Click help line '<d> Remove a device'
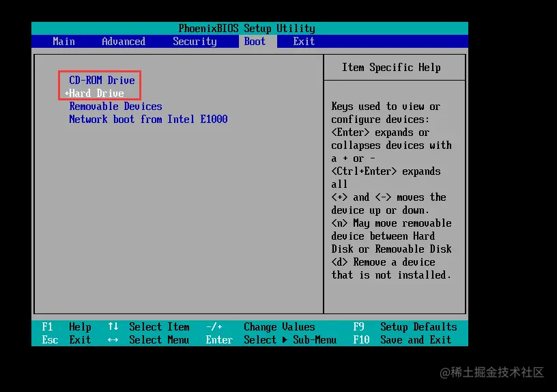 pos(384,262)
